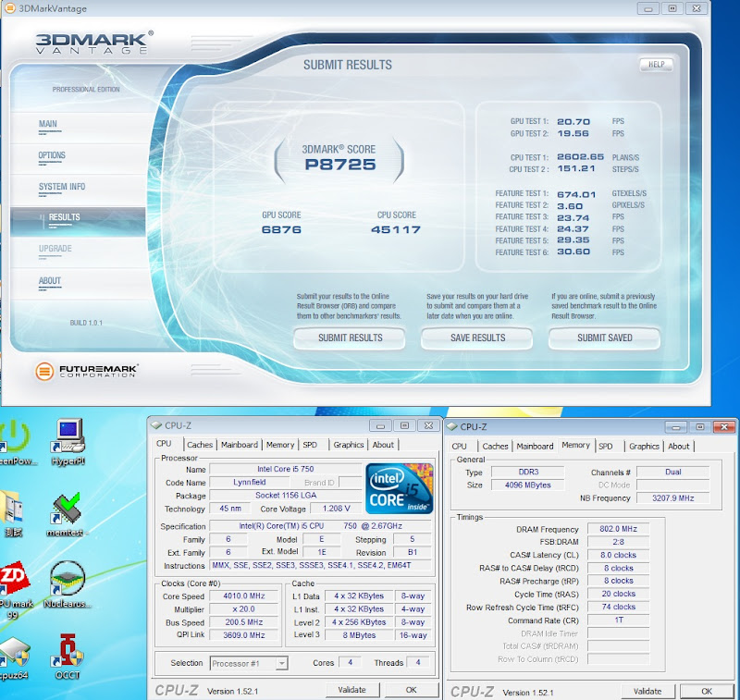This screenshot has height=700, width=740.
Task: Open About tab in right CPU-Z window
Action: coord(678,447)
